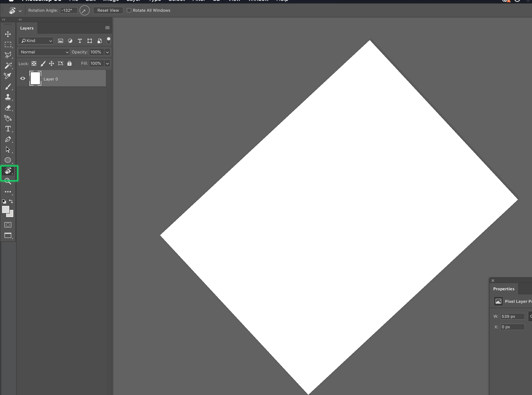532x395 pixels.
Task: Select the Eraser tool
Action: coord(8,108)
